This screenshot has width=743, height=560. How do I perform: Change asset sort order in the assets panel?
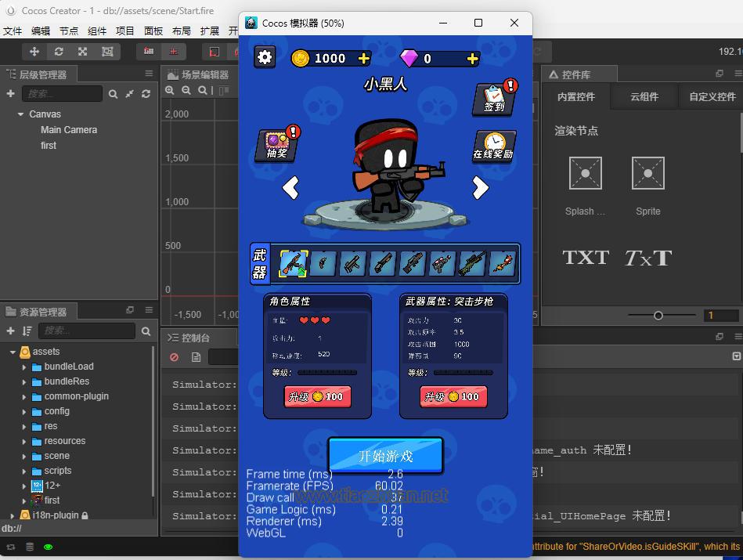click(x=27, y=331)
